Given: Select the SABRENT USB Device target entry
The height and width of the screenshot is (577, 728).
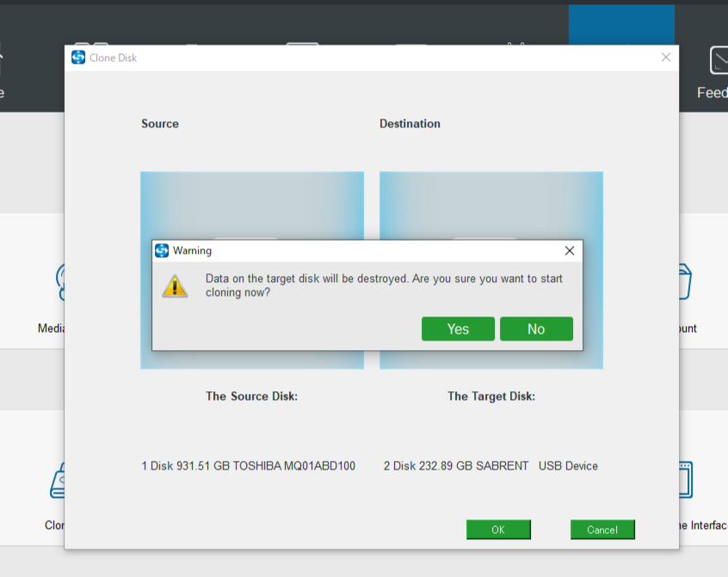Looking at the screenshot, I should point(490,466).
